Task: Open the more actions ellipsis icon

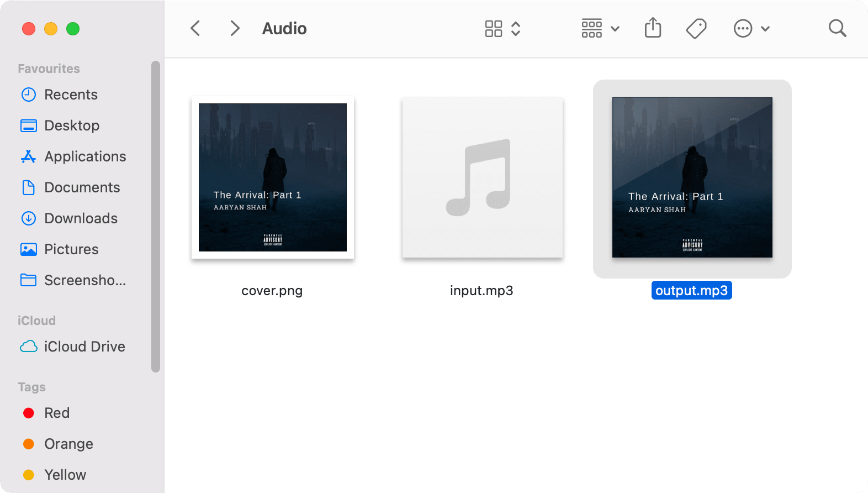Action: pyautogui.click(x=743, y=29)
